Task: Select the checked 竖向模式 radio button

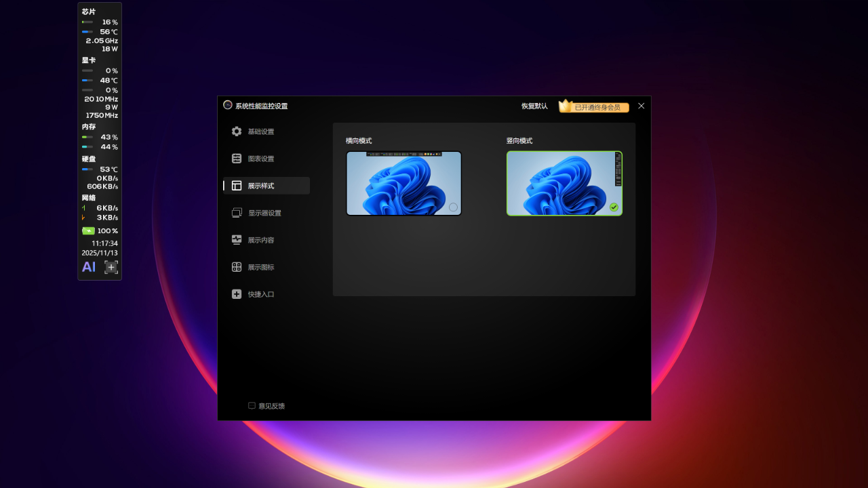Action: [614, 207]
